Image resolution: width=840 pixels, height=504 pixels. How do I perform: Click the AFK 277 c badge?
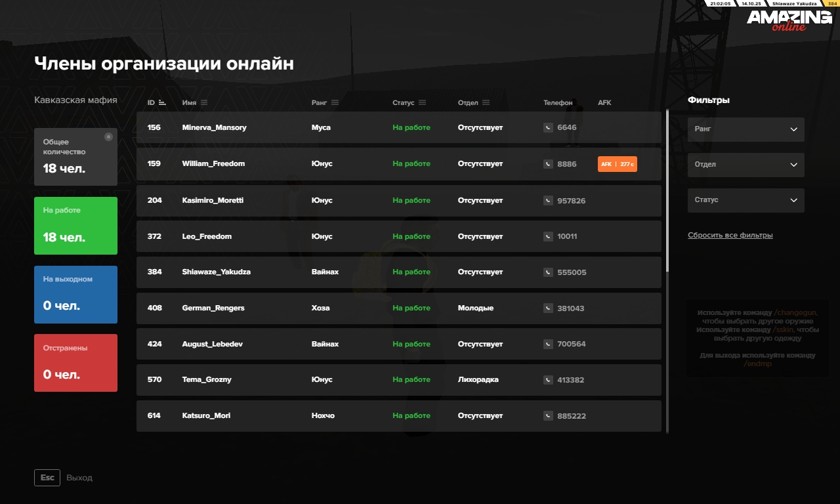click(618, 164)
